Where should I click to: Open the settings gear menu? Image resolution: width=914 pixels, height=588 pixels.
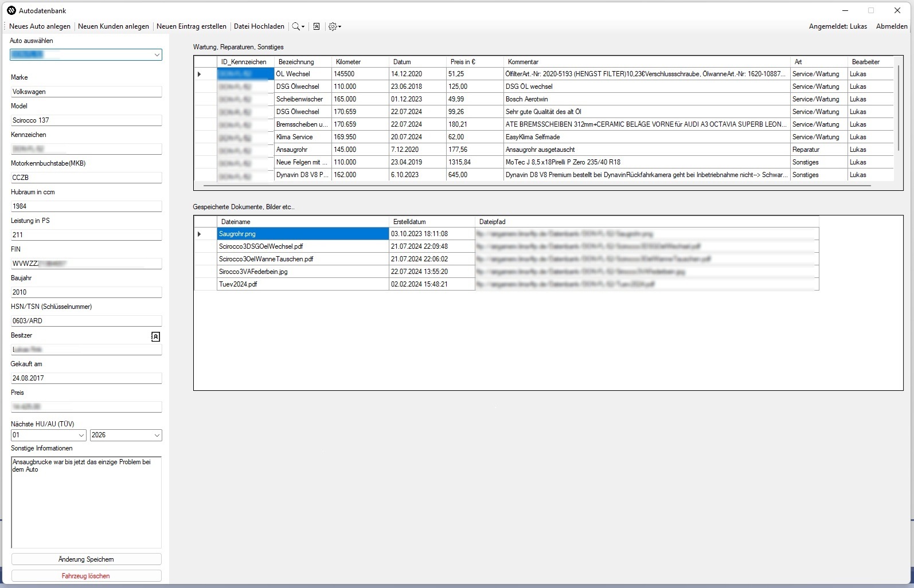tap(334, 26)
